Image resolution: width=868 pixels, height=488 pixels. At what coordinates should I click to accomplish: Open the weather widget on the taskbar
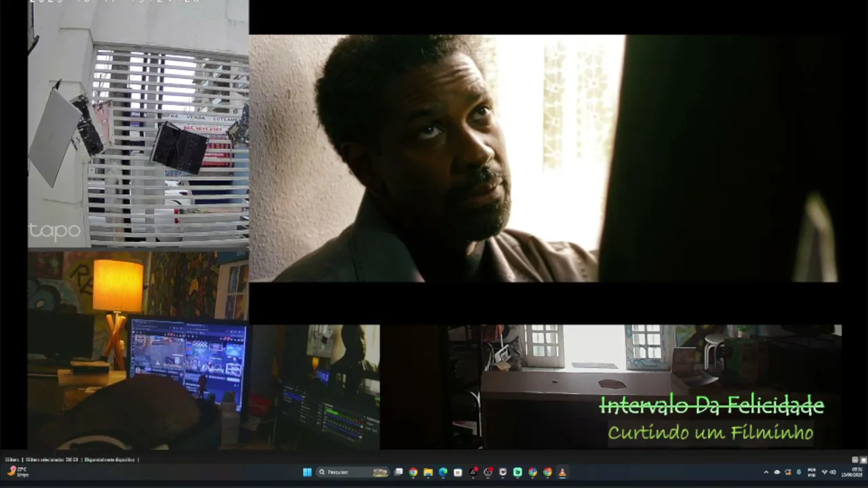coord(17,472)
